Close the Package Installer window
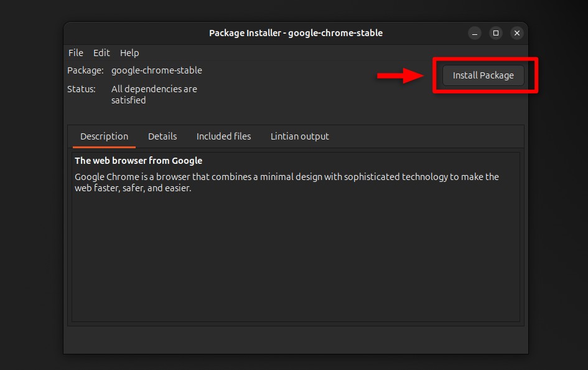This screenshot has height=370, width=588. (516, 33)
